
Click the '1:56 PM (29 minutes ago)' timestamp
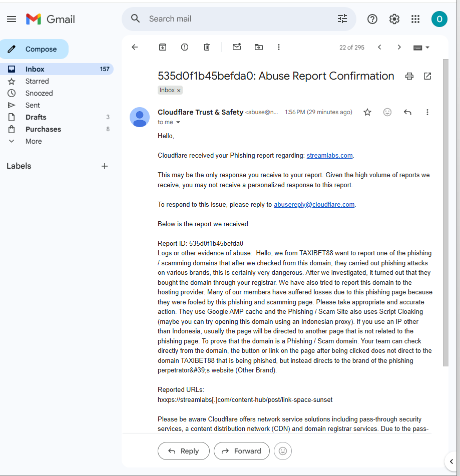point(318,112)
